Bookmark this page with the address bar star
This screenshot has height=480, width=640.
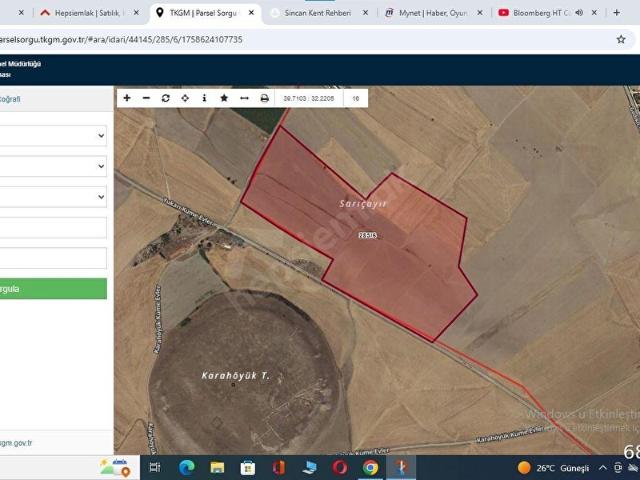(621, 39)
